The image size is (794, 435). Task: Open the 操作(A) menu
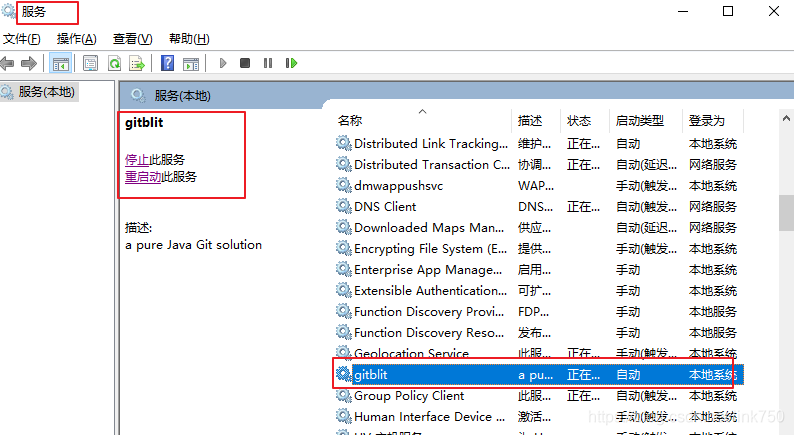76,38
